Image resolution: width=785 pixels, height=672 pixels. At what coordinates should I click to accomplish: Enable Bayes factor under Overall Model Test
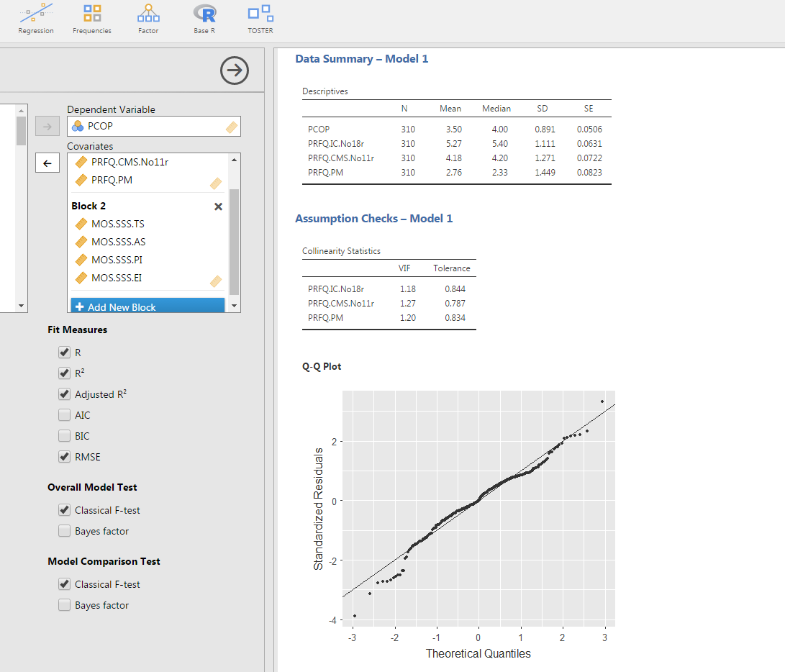[x=65, y=531]
